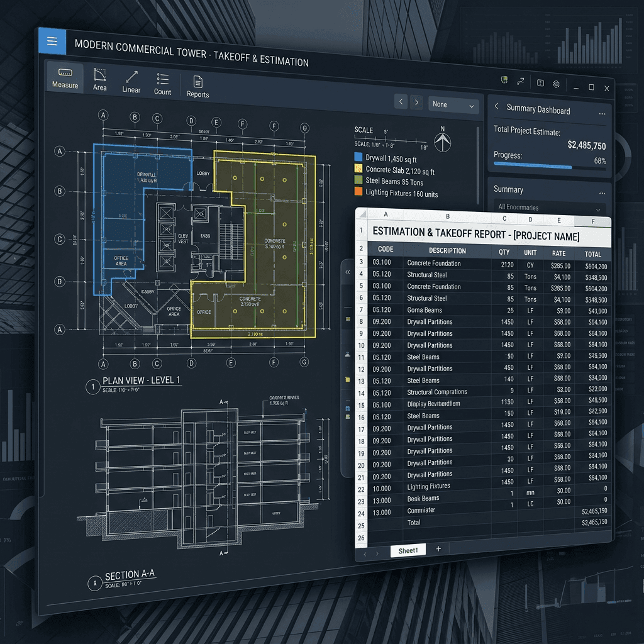
Task: Select the Area measurement tool
Action: [99, 80]
